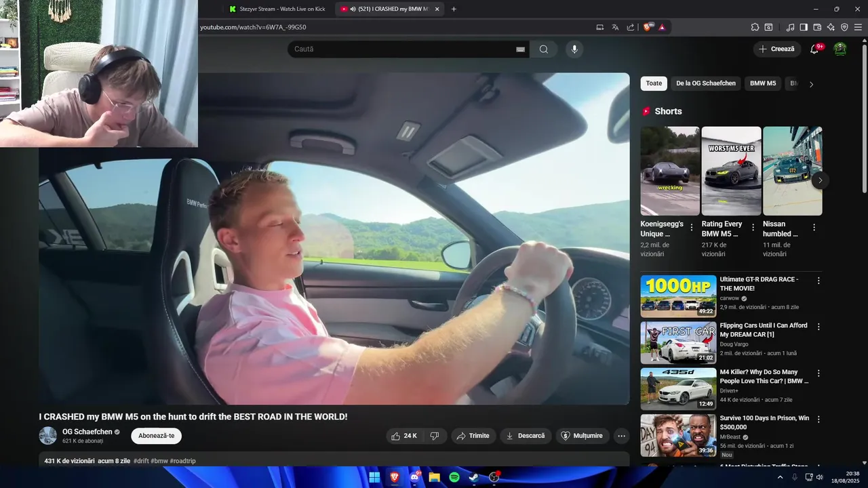This screenshot has width=868, height=488.
Task: Open Koenigsegg's Unique short thumbnail
Action: coord(670,171)
